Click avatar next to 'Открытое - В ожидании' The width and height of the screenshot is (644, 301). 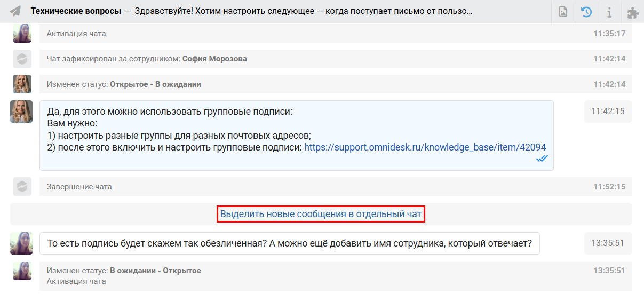(22, 84)
